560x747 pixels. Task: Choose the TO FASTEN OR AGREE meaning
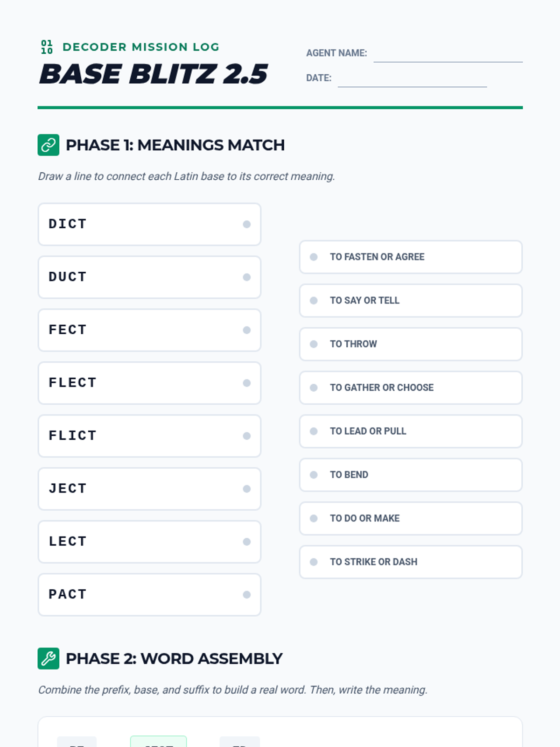click(411, 257)
